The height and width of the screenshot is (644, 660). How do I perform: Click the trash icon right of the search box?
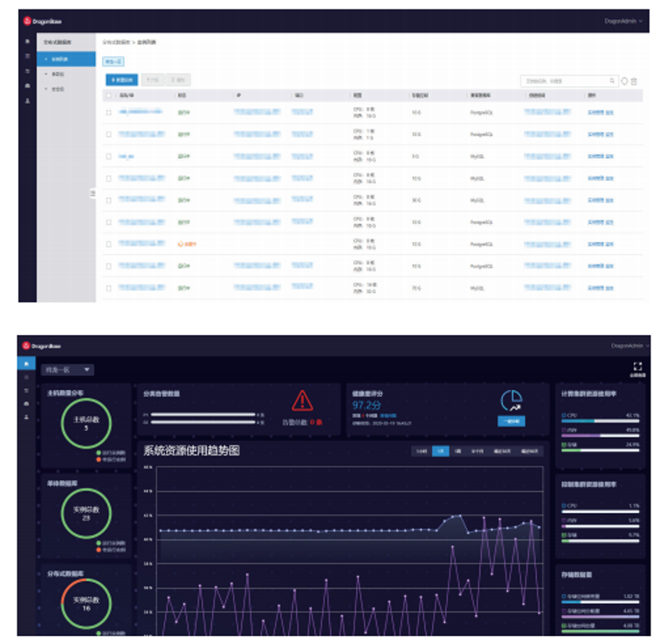tap(633, 81)
